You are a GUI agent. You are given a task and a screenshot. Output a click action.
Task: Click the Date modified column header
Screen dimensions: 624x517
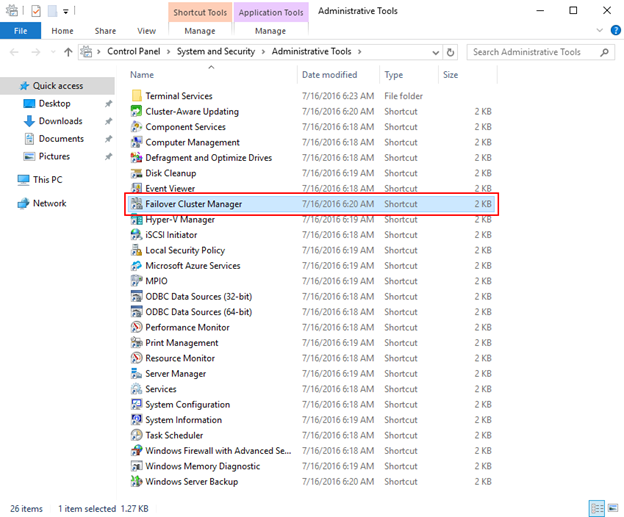click(329, 75)
